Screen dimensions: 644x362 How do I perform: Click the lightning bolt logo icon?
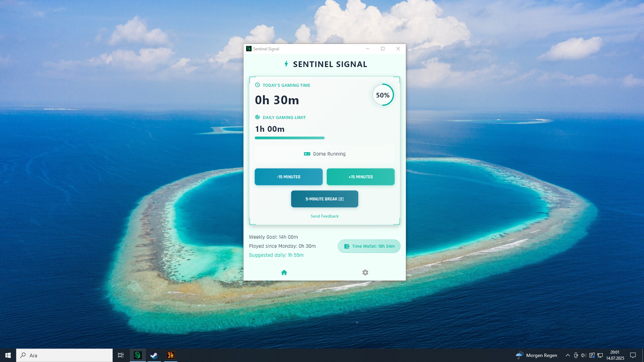click(x=286, y=64)
